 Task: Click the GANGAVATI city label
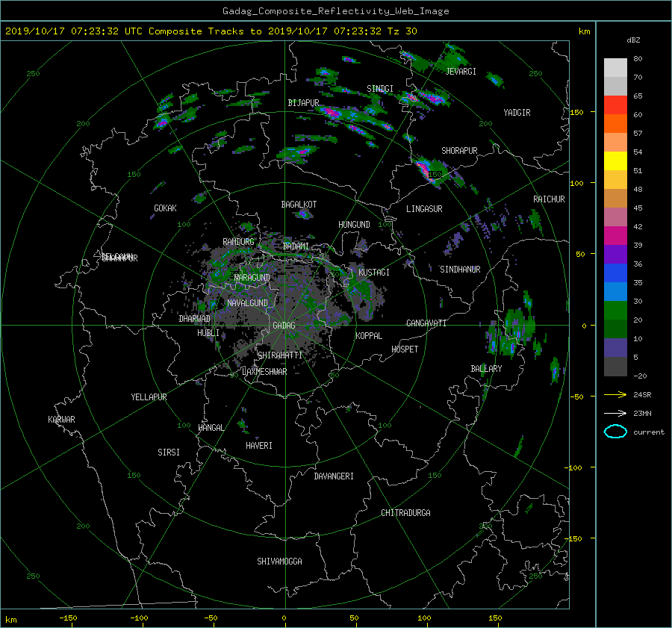[x=426, y=323]
